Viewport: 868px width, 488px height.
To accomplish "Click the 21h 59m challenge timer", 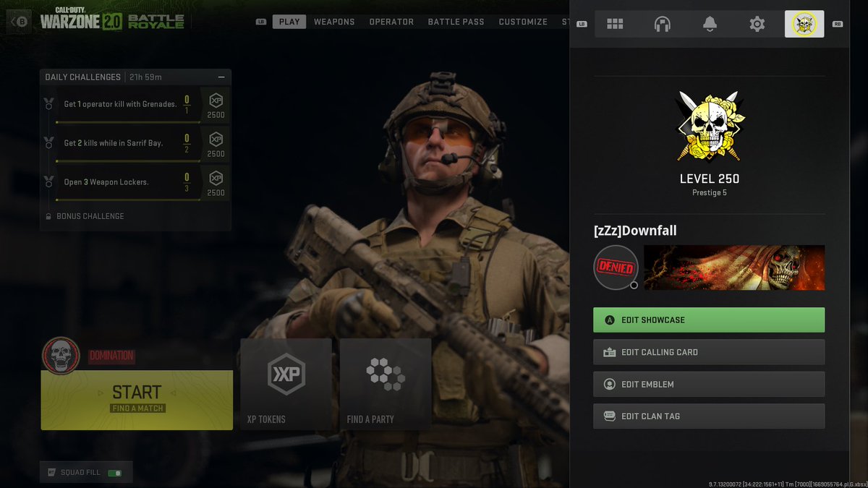I will (146, 77).
